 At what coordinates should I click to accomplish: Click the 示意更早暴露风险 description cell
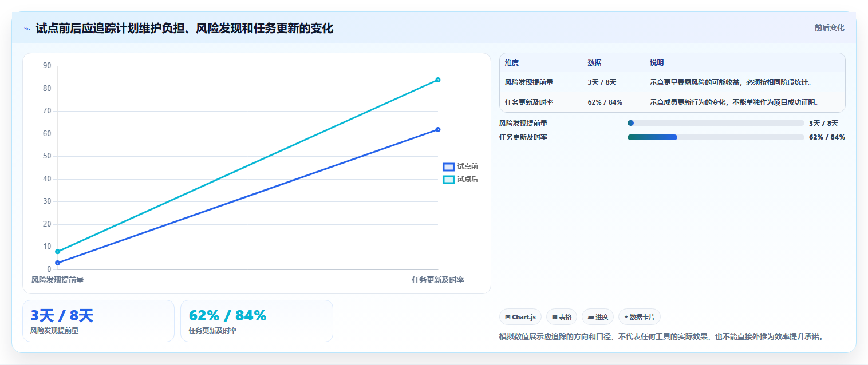click(731, 82)
